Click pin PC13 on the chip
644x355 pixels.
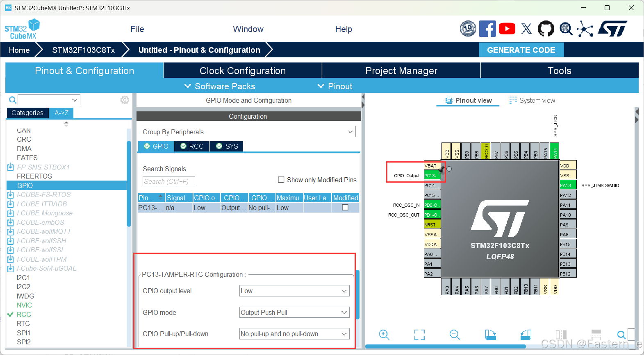coord(432,175)
